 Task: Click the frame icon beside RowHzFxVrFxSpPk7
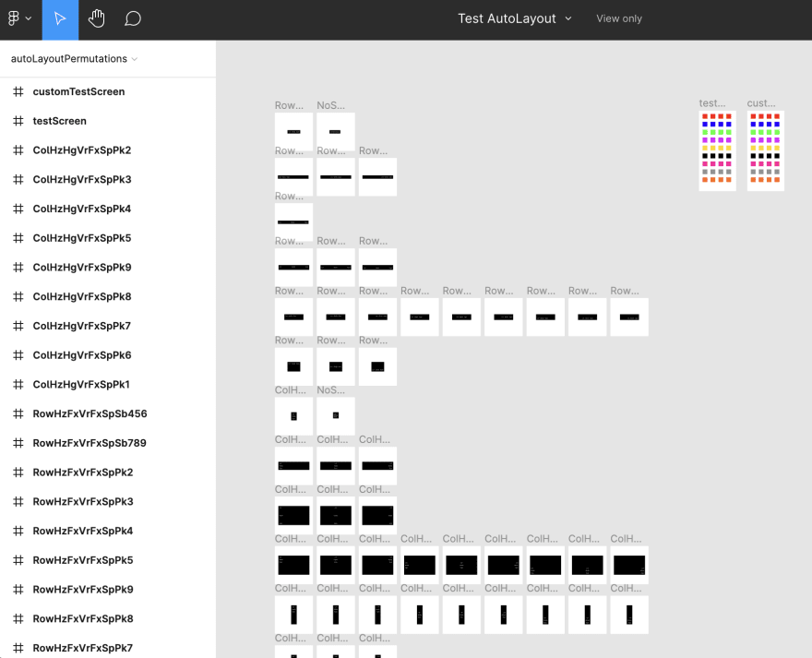click(x=18, y=648)
